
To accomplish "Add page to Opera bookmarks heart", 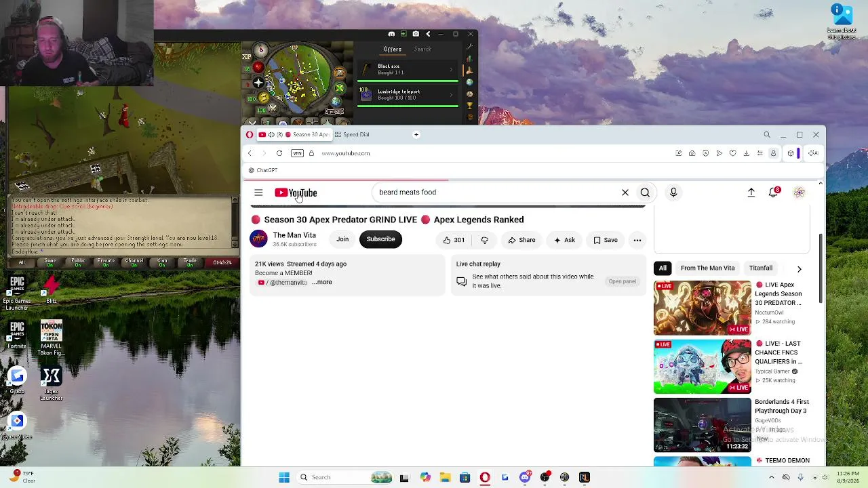I will click(x=733, y=153).
